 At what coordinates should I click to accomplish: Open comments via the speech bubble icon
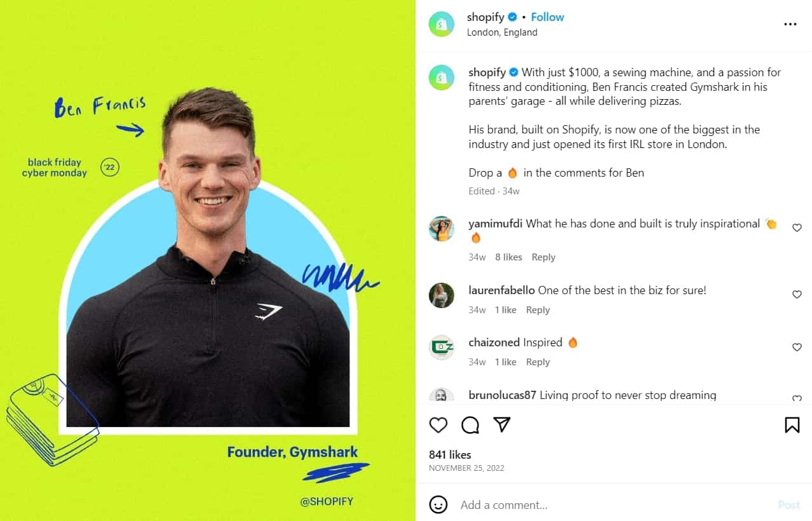point(470,425)
